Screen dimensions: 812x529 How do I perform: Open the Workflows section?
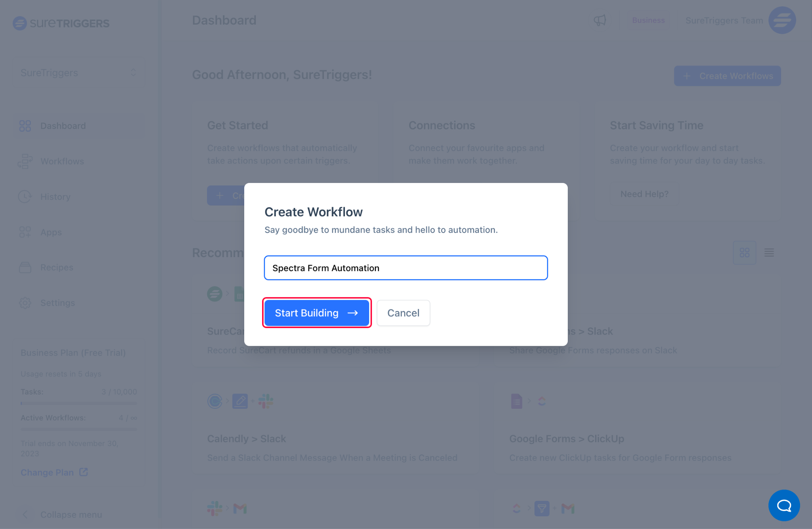coord(61,161)
